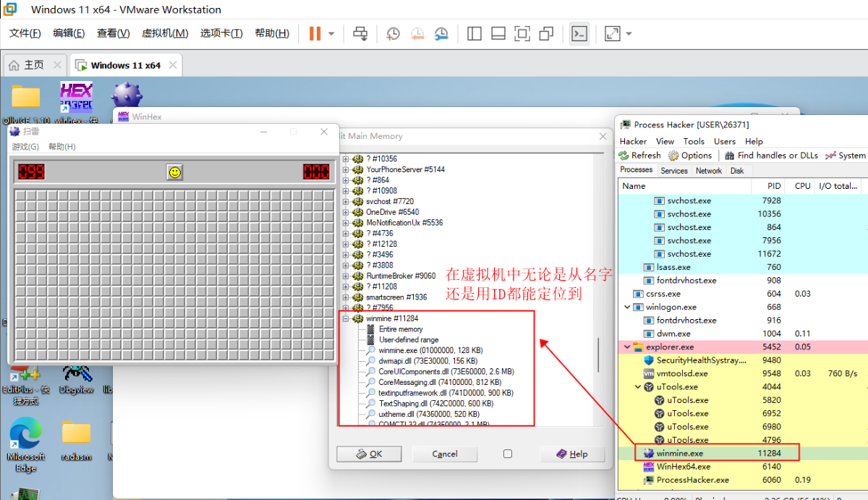Viewport: 868px width, 500px height.
Task: Click the Cancel button in memory dialog
Action: tap(445, 454)
